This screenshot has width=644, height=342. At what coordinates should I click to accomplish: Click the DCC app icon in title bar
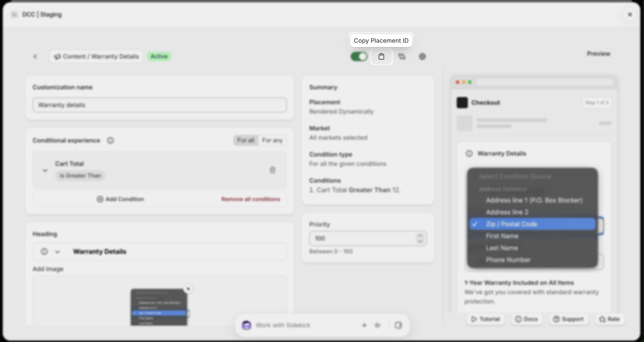(14, 14)
